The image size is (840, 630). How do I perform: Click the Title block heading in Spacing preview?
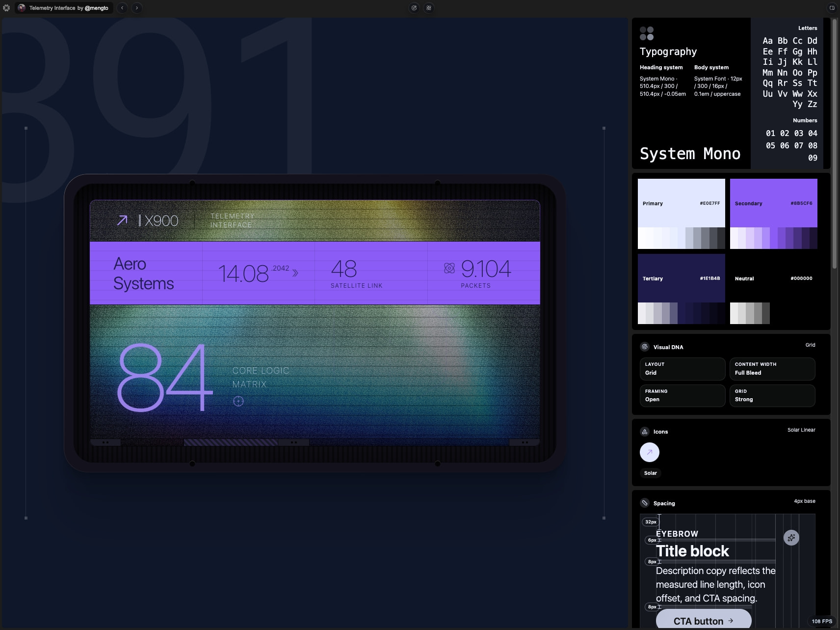(x=692, y=551)
